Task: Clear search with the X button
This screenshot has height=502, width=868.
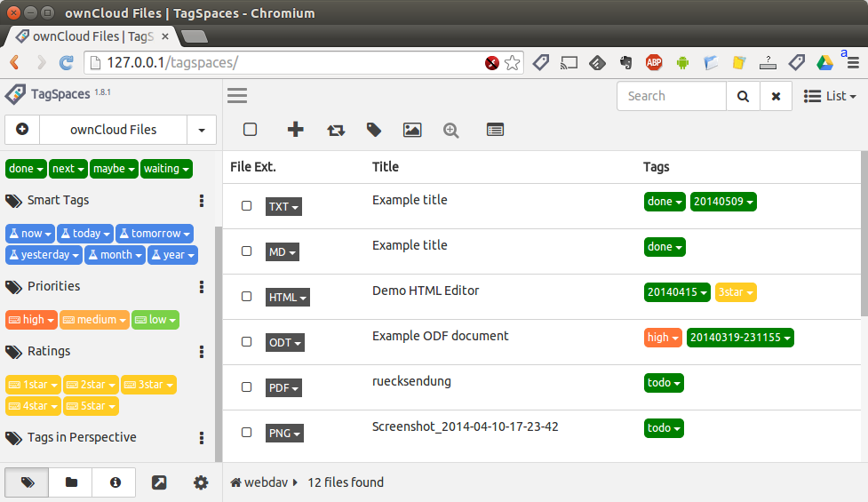Action: pyautogui.click(x=776, y=96)
